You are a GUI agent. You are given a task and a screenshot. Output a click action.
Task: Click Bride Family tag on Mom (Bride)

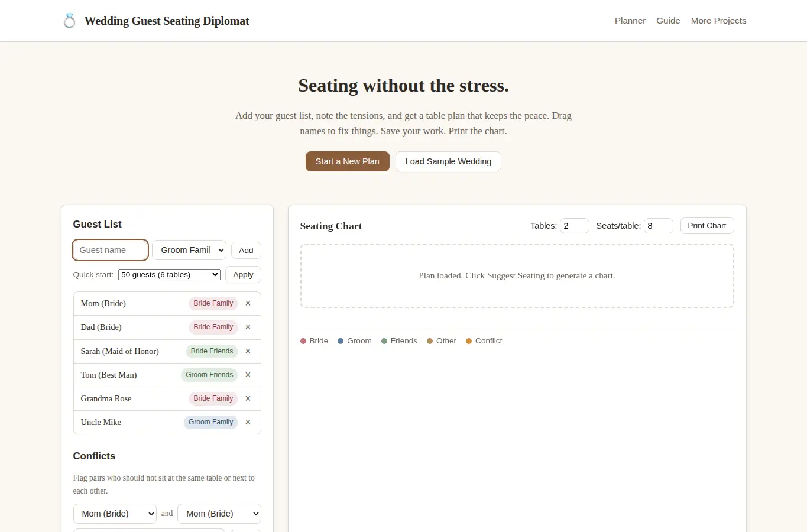[213, 303]
